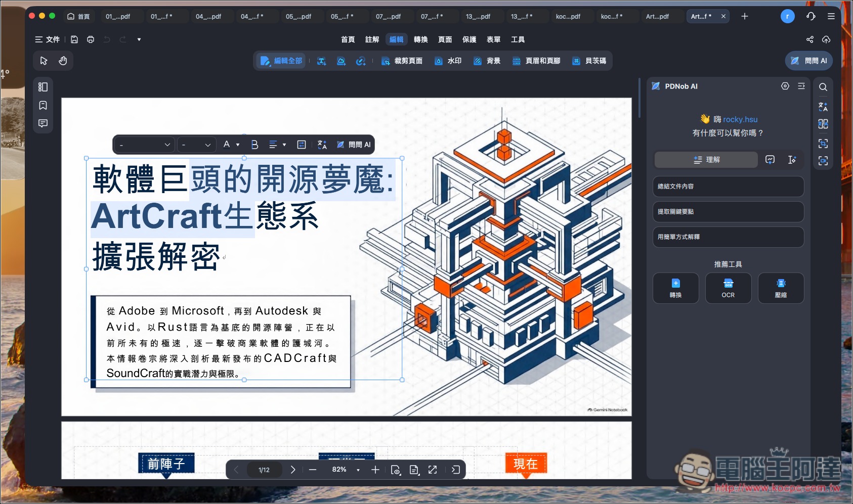Click the save document icon
This screenshot has height=504, width=853.
[x=74, y=39]
